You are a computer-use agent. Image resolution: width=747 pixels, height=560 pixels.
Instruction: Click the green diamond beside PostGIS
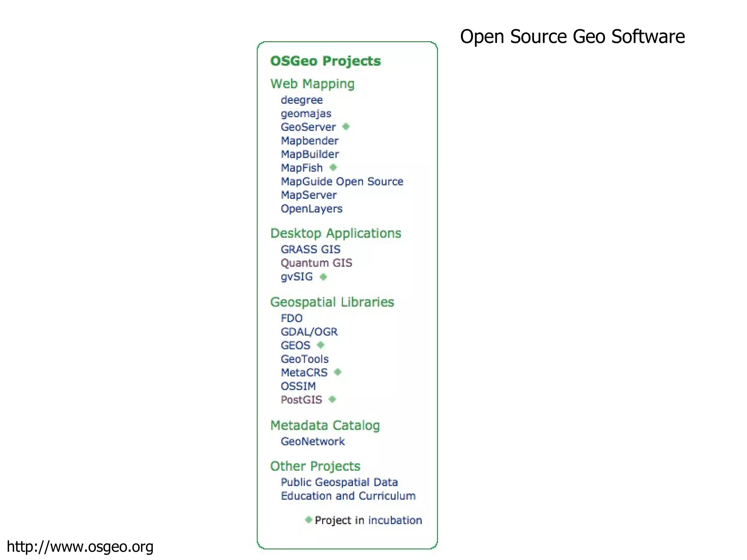(x=332, y=399)
